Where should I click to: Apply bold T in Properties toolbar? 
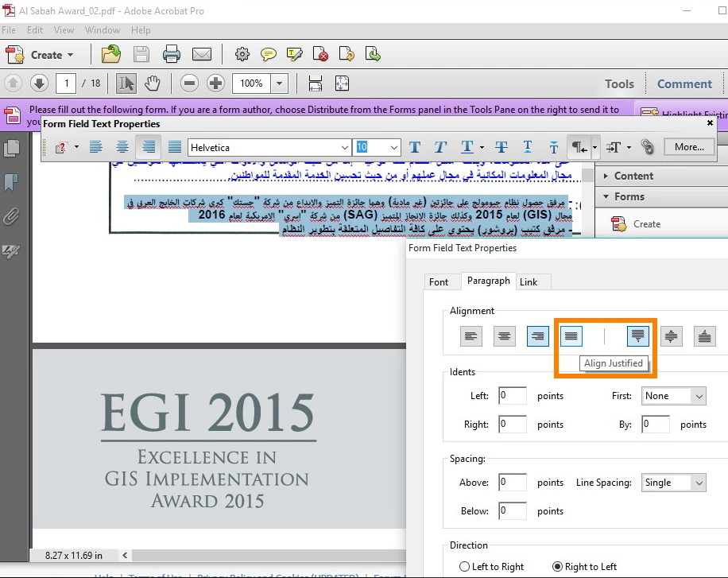pos(415,147)
